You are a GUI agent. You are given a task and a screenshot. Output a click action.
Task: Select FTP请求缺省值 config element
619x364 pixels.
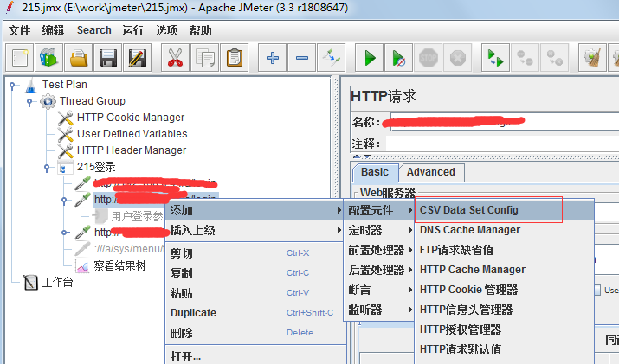coord(505,250)
